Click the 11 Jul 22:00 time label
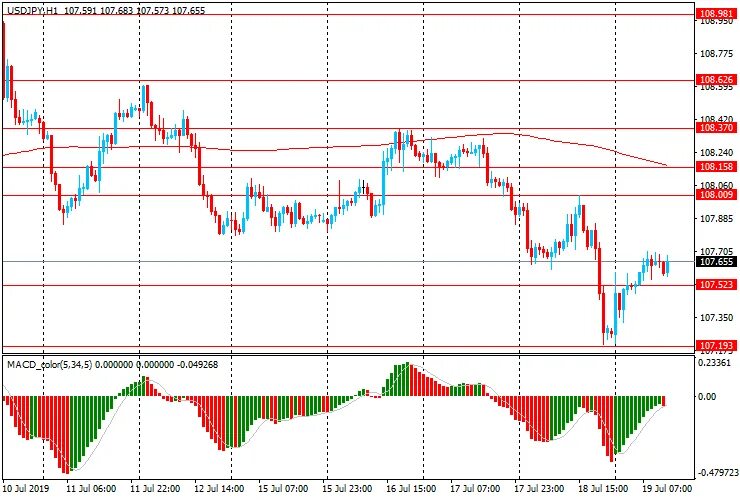 click(155, 488)
